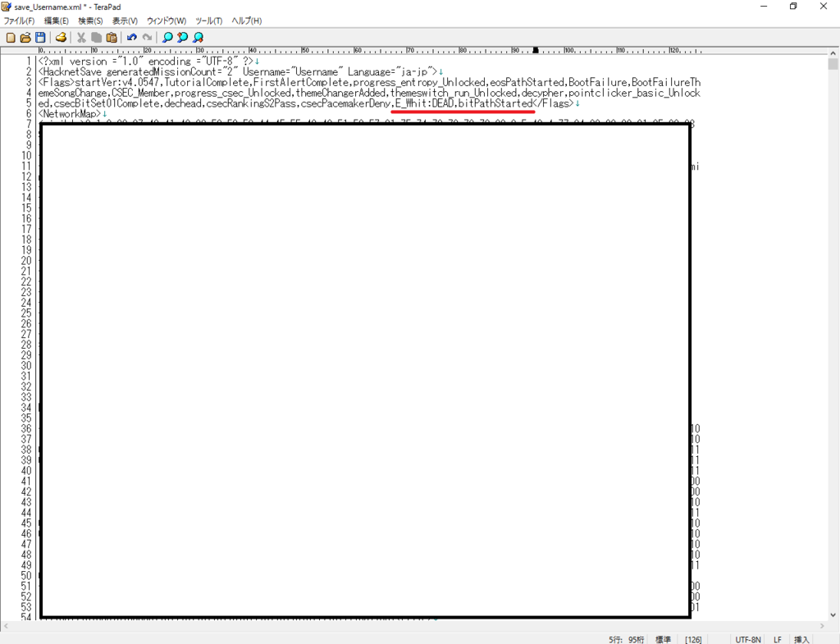Click the encoding ="UTF-8" declaration text
The image size is (840, 644).
[x=193, y=62]
